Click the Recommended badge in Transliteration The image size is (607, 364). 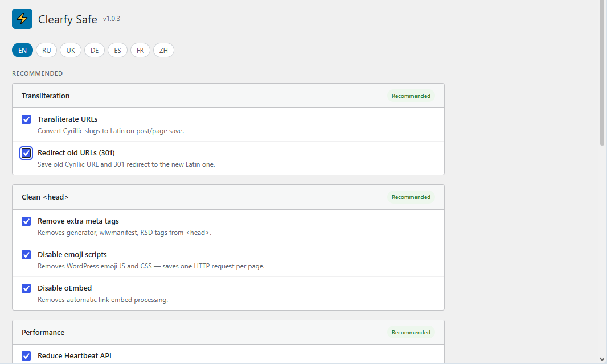[x=411, y=96]
